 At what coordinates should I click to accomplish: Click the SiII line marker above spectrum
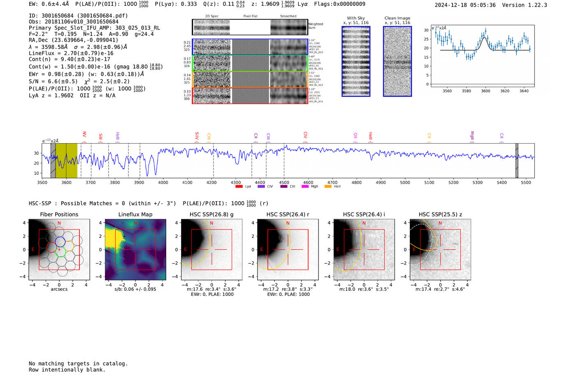pos(100,137)
